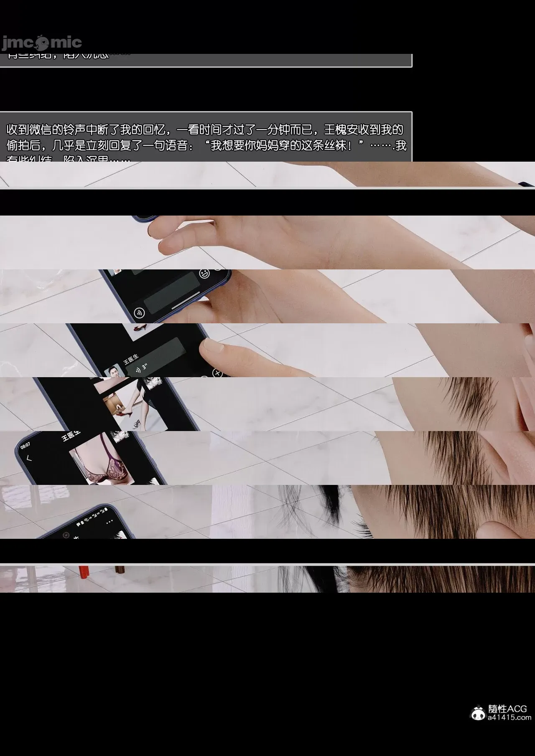Tap the voice input icon beside the text field
This screenshot has height=756, width=535.
tap(139, 312)
